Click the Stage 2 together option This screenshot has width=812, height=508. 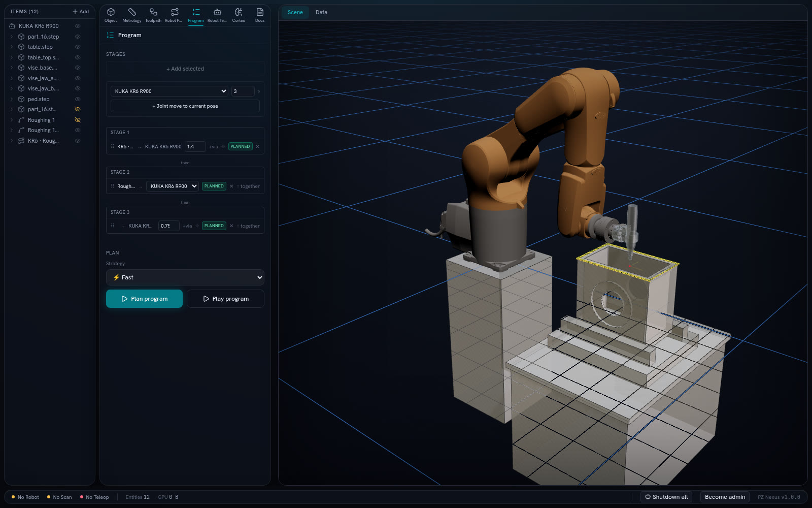click(248, 186)
